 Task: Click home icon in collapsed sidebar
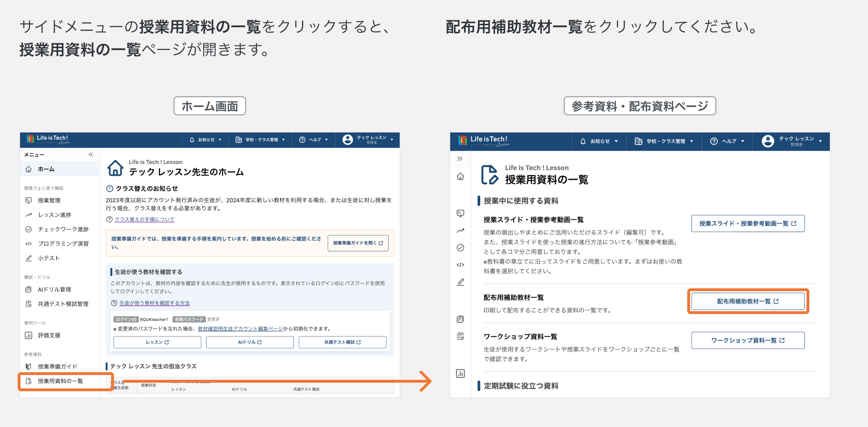point(460,176)
